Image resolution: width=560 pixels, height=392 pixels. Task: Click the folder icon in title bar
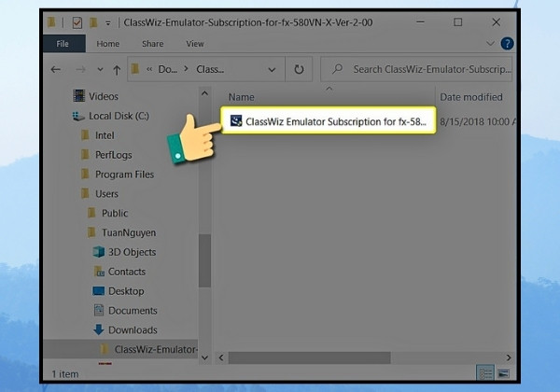(x=51, y=22)
